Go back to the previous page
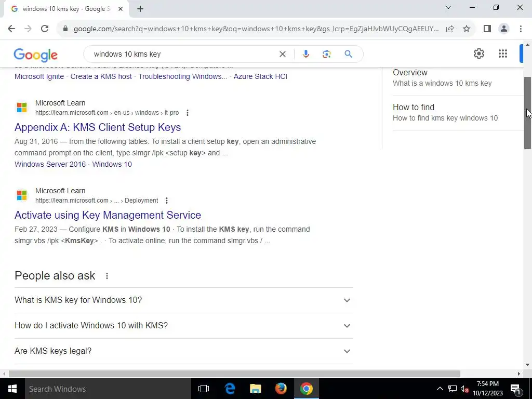The height and width of the screenshot is (399, 532). tap(11, 29)
